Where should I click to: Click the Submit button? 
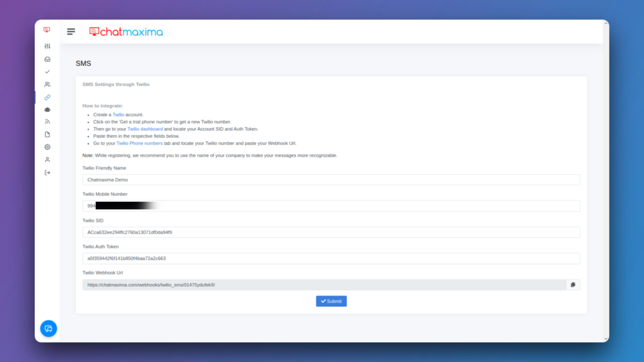pos(331,301)
